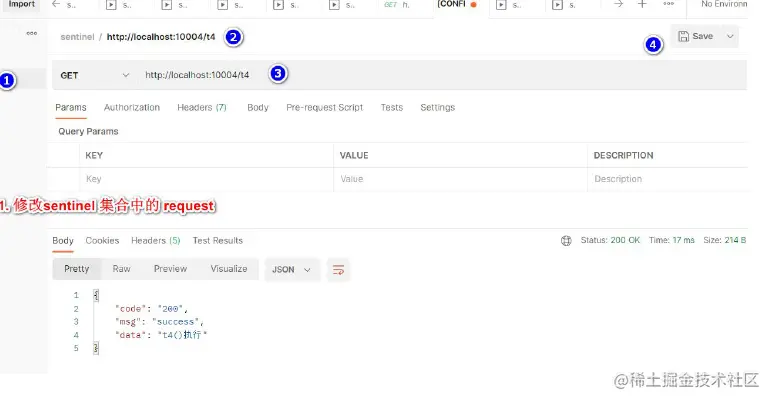Click the request URL input field
Viewport: 773px width, 403px height.
click(x=441, y=75)
